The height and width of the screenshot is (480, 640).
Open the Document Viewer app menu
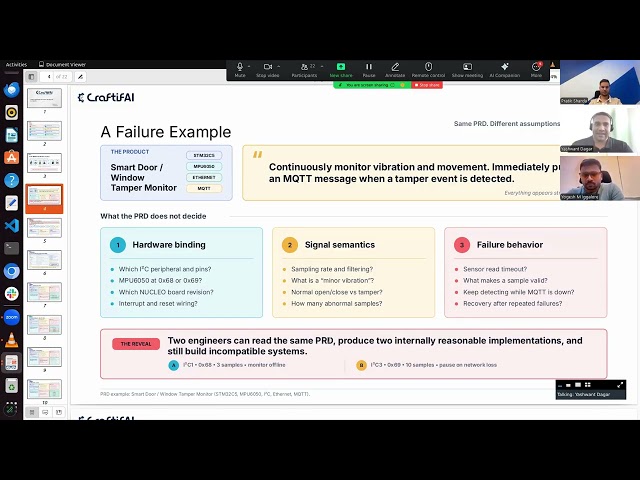(62, 64)
